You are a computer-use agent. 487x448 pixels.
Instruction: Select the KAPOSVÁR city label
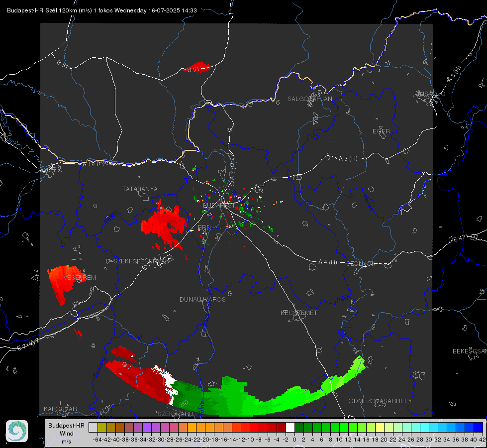pyautogui.click(x=60, y=409)
